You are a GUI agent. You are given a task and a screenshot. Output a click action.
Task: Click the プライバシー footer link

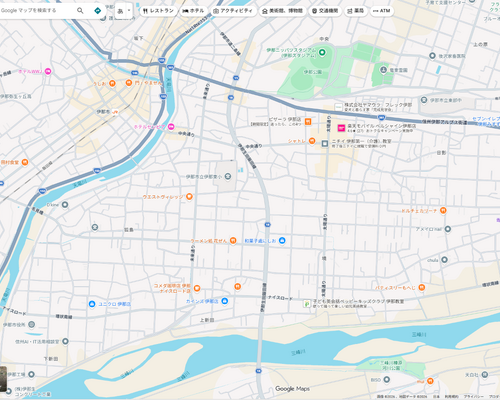click(x=474, y=397)
